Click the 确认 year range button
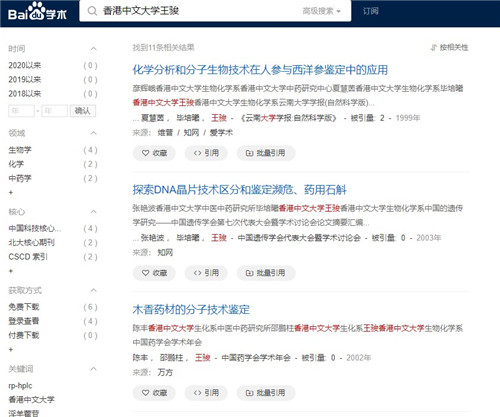The image size is (500, 417). pyautogui.click(x=83, y=111)
